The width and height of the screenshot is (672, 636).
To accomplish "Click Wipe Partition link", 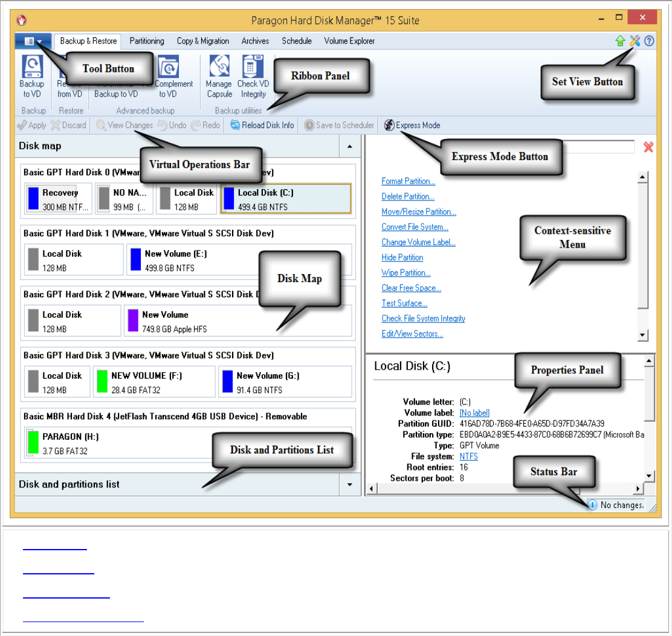I will pyautogui.click(x=406, y=273).
